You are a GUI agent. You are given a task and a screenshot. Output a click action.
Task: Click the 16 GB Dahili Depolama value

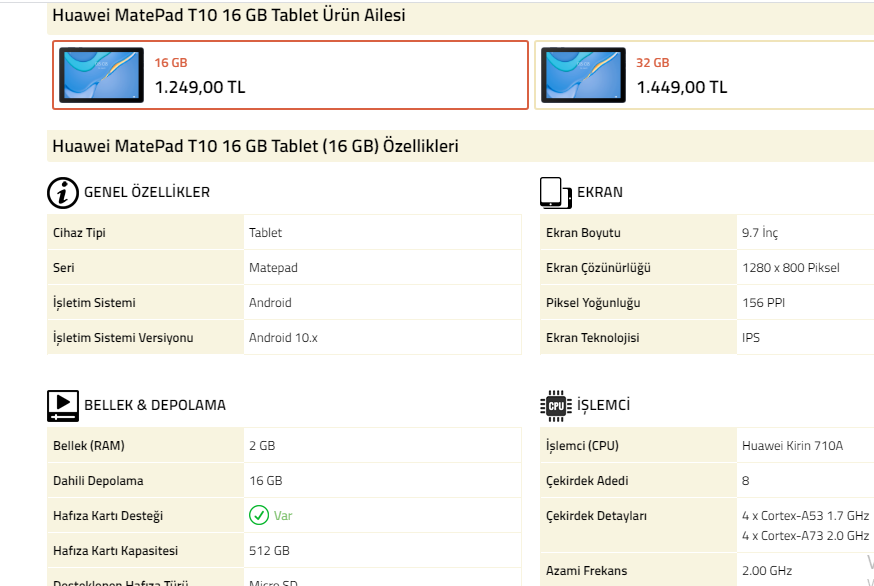point(265,481)
